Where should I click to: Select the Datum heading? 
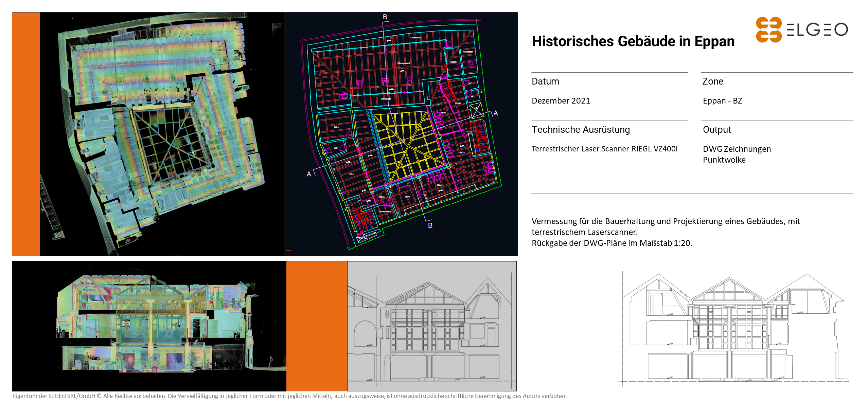coord(545,81)
